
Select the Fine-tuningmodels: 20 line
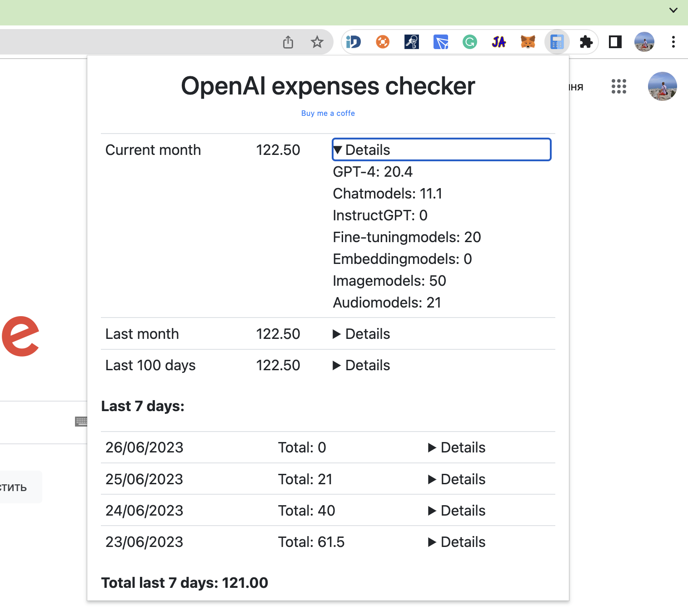click(407, 237)
